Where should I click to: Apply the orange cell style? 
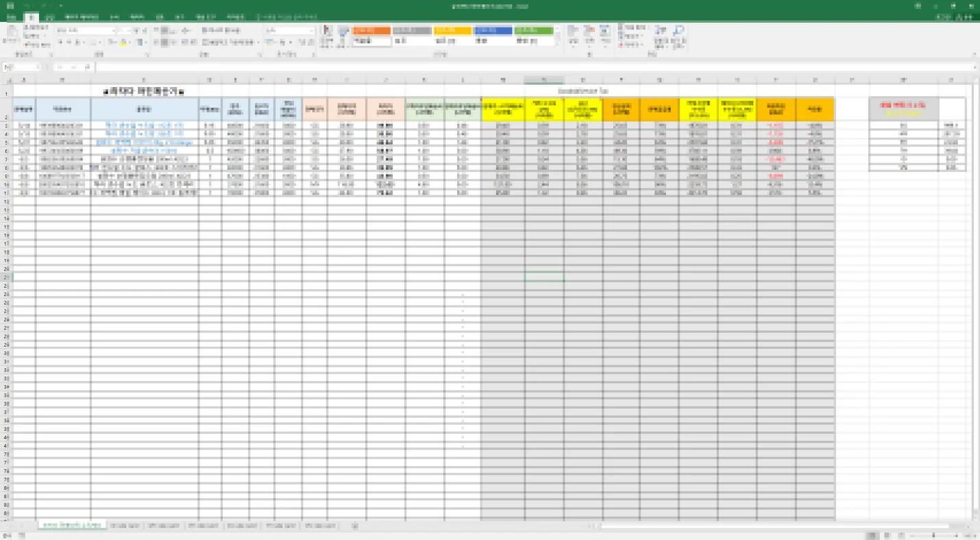pos(371,31)
